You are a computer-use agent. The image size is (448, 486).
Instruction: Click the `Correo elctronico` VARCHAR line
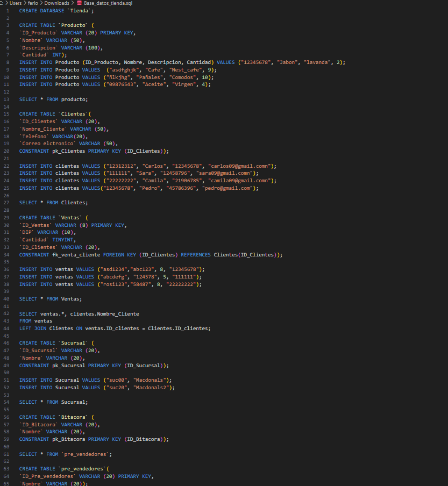(68, 144)
